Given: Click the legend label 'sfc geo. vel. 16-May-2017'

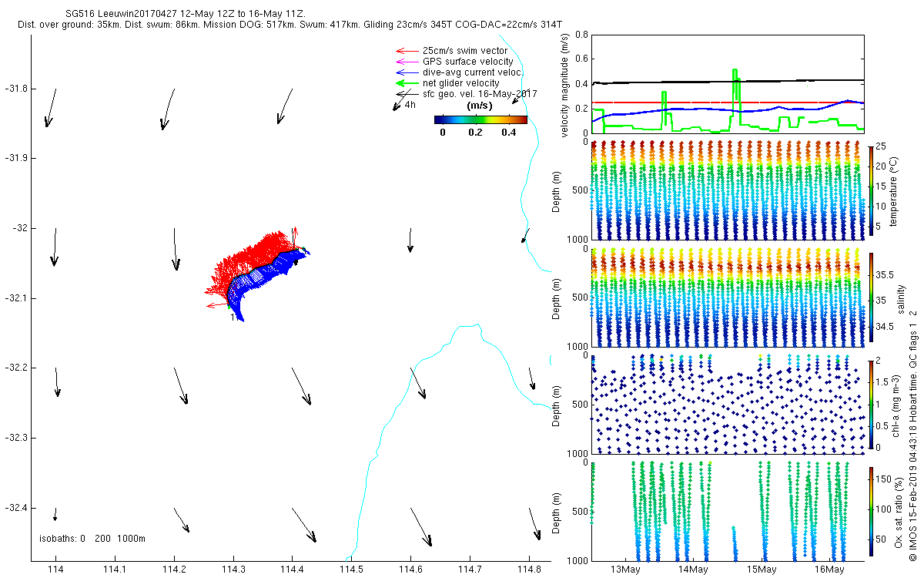Looking at the screenshot, I should pyautogui.click(x=480, y=93).
